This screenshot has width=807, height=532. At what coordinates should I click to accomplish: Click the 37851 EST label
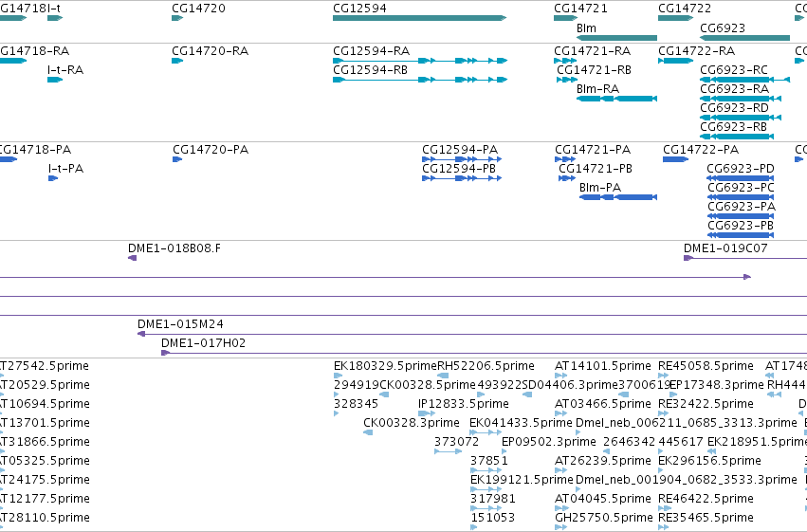tap(489, 461)
